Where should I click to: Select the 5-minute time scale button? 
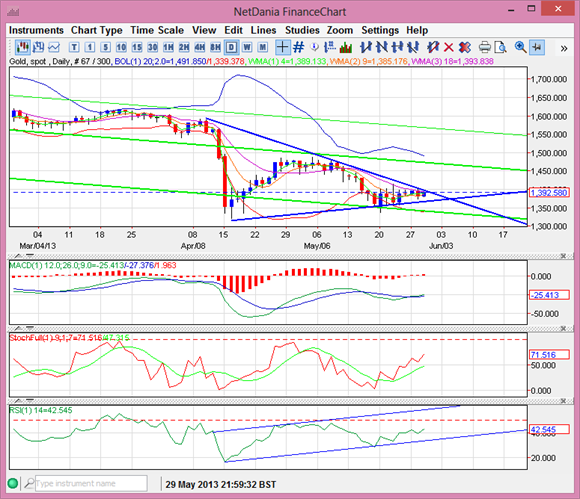(105, 47)
